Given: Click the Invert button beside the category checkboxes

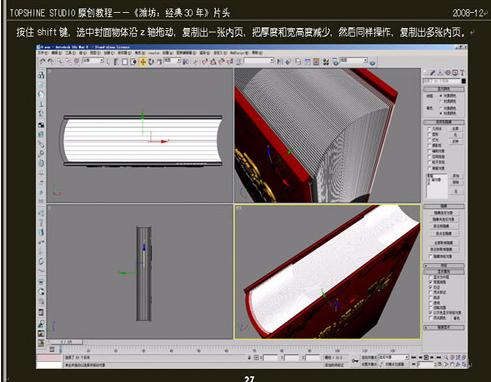Looking at the screenshot, I should (x=455, y=141).
